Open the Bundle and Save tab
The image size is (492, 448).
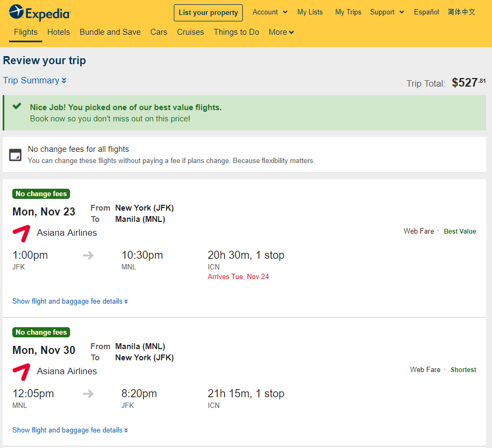pyautogui.click(x=110, y=32)
